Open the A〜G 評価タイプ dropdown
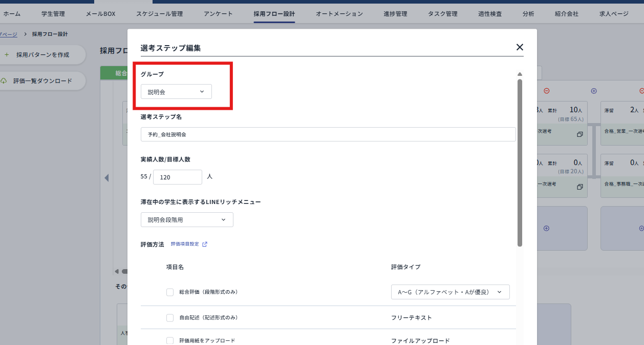The width and height of the screenshot is (644, 345). pos(450,292)
